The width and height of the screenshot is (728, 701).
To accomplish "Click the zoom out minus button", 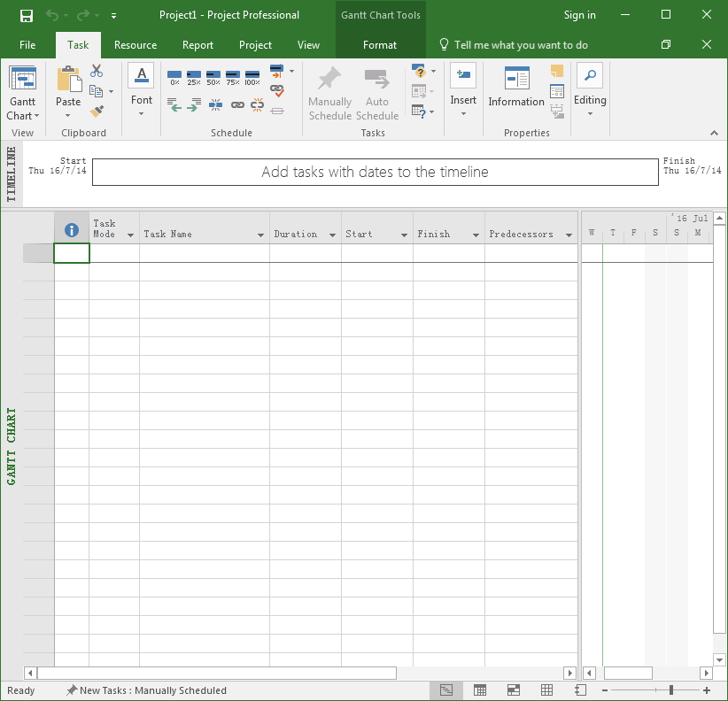I will click(605, 690).
